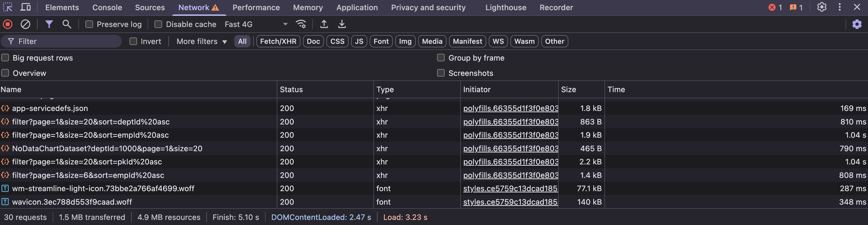Screen dimensions: 868x225
Task: Export HAR file download icon
Action: click(x=342, y=24)
